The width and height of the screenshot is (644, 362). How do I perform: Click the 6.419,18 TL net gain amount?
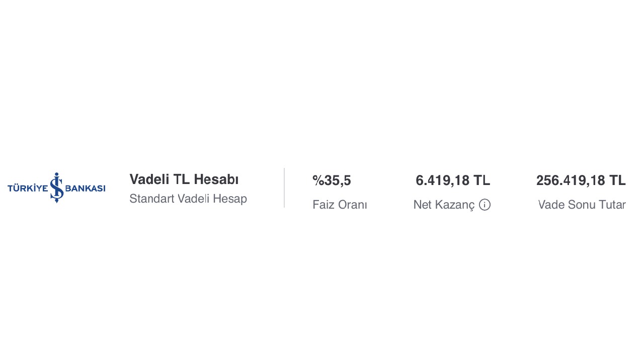coord(453,180)
